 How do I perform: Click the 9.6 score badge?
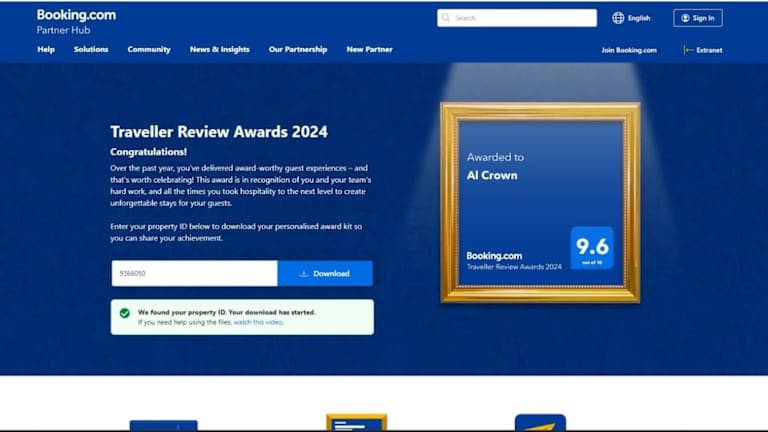591,247
